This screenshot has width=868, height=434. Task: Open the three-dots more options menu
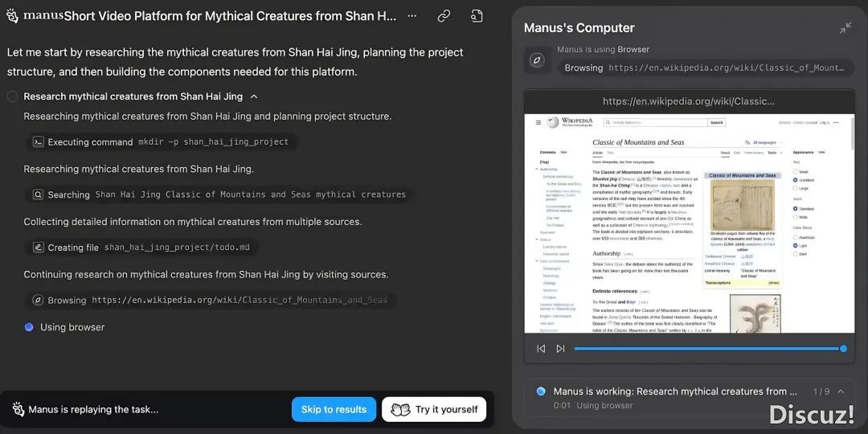[412, 16]
